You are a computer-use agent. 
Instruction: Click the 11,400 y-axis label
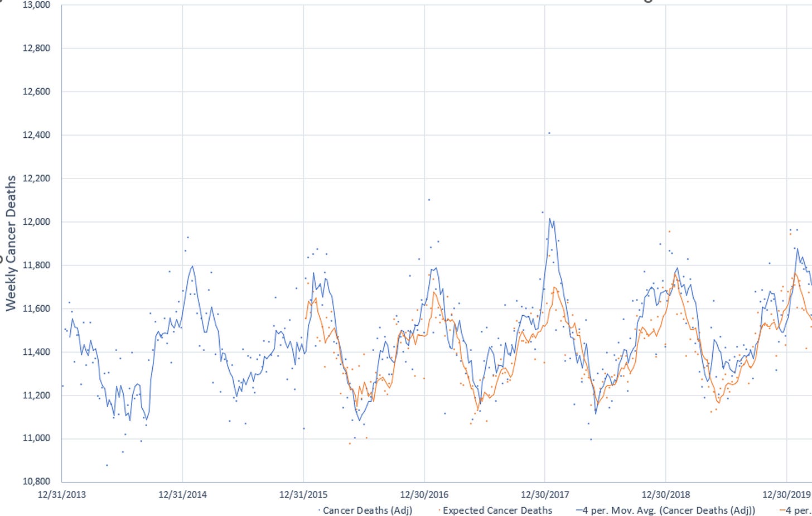click(x=36, y=352)
